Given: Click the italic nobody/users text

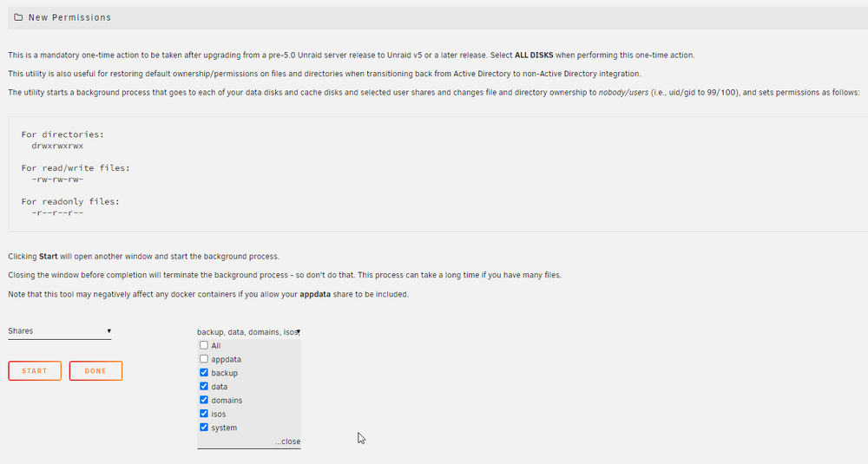Looking at the screenshot, I should 623,92.
